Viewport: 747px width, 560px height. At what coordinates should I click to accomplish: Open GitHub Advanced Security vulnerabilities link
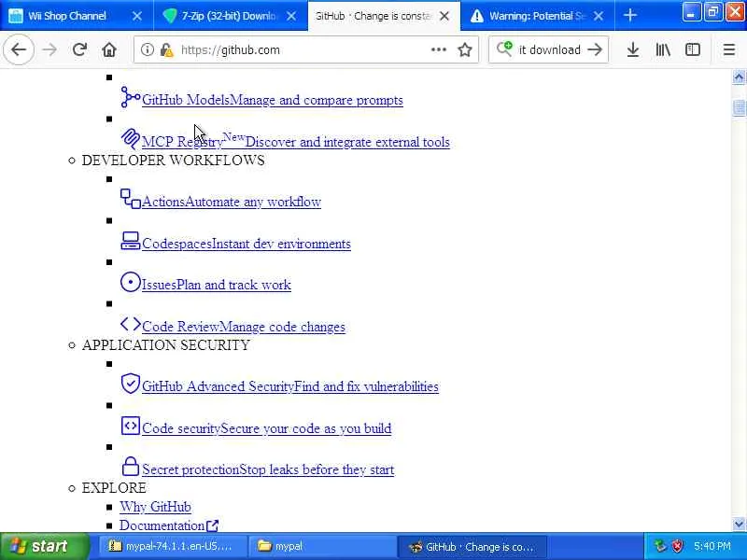pos(290,386)
